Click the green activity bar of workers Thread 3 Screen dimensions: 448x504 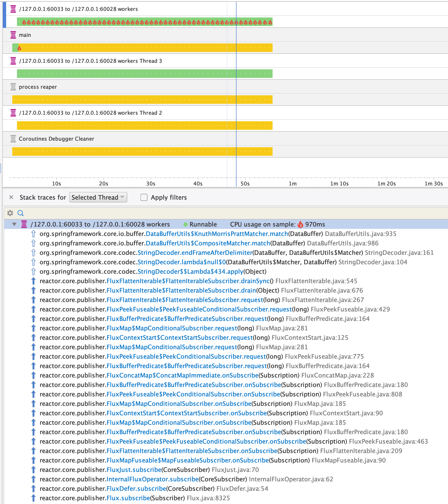click(x=123, y=73)
